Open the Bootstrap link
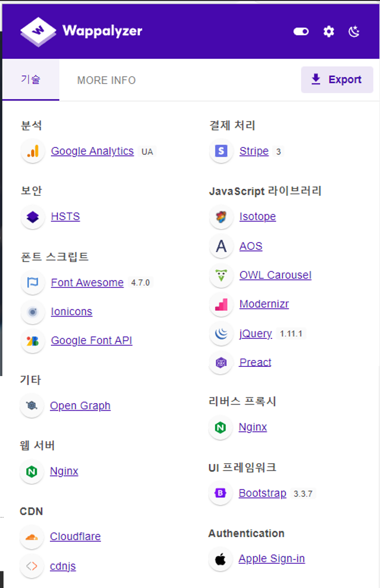This screenshot has width=380, height=588. point(262,493)
